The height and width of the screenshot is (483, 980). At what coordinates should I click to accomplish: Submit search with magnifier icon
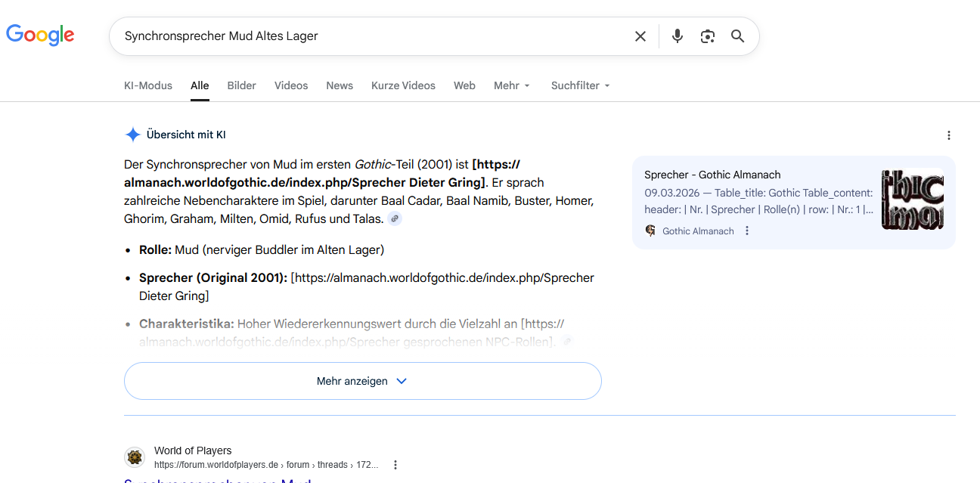pos(738,36)
